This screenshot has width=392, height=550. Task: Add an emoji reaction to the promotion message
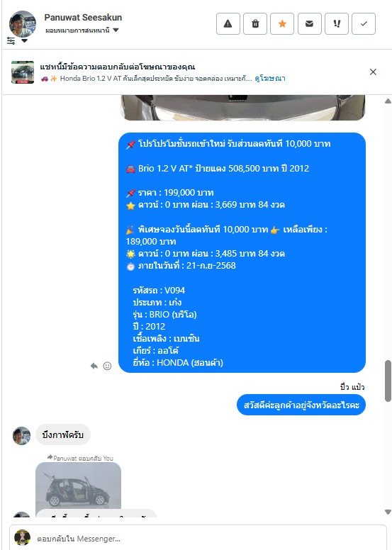(x=107, y=366)
